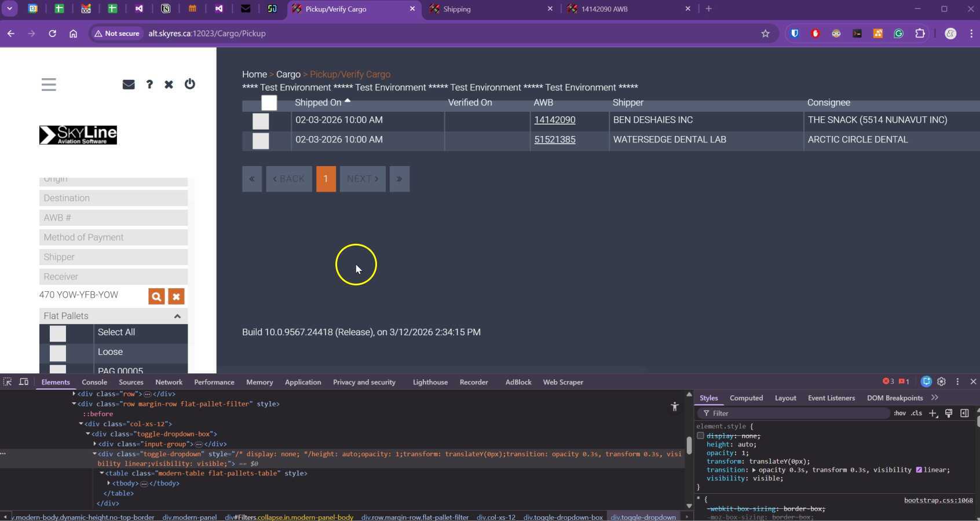Click the question mark help icon
Viewport: 980px width, 521px height.
pos(149,85)
